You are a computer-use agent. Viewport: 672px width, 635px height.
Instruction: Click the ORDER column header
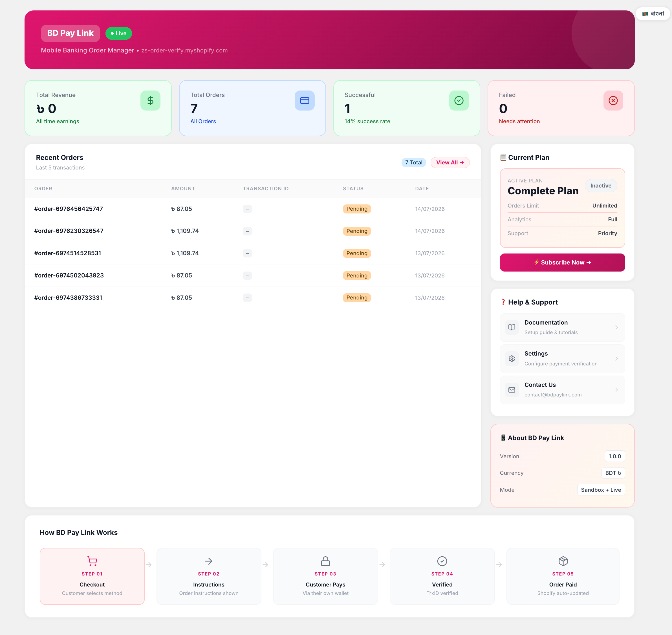[43, 189]
